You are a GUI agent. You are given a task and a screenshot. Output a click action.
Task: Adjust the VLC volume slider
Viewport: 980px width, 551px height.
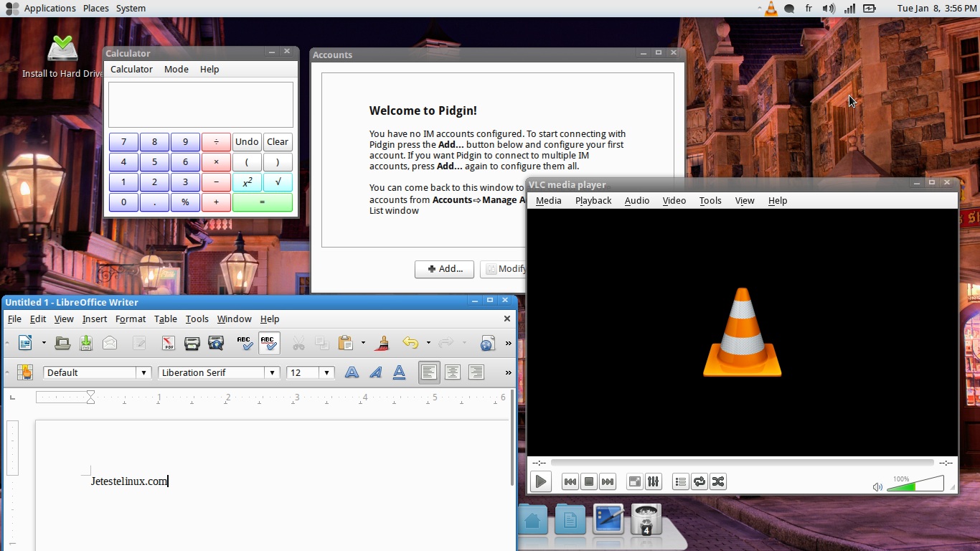[x=915, y=484]
